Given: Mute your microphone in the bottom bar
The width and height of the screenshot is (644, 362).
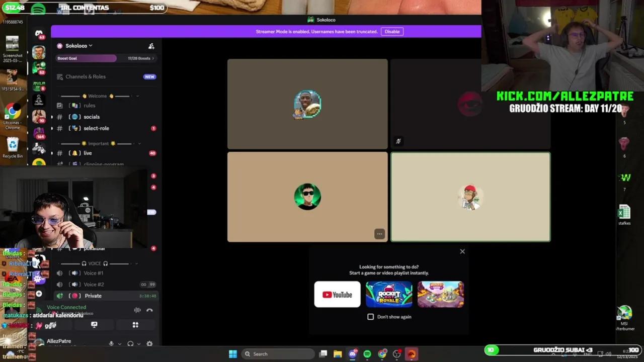Looking at the screenshot, I should click(x=111, y=343).
